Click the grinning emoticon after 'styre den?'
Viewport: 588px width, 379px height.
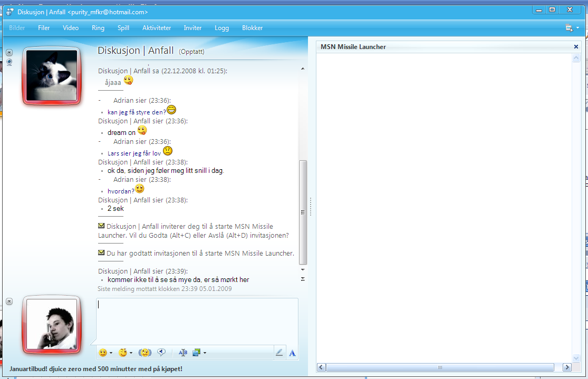[171, 110]
